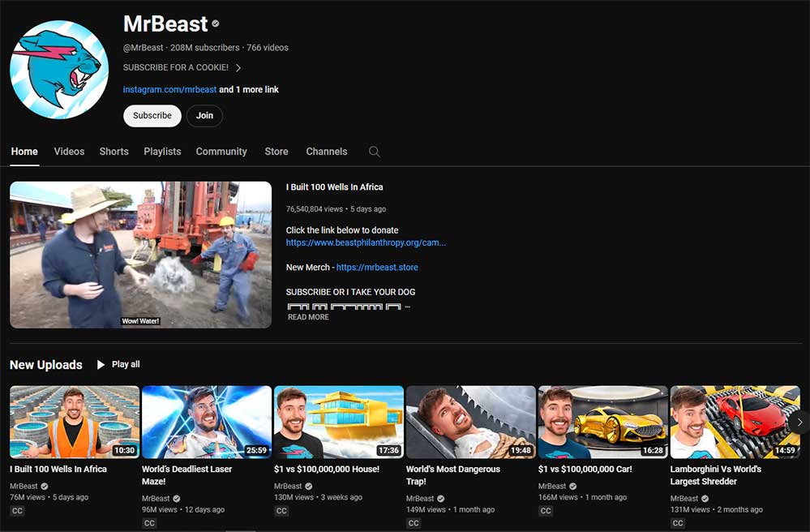Open the $1 vs $100,000,000 Car thumbnail
The width and height of the screenshot is (810, 532).
coord(603,422)
